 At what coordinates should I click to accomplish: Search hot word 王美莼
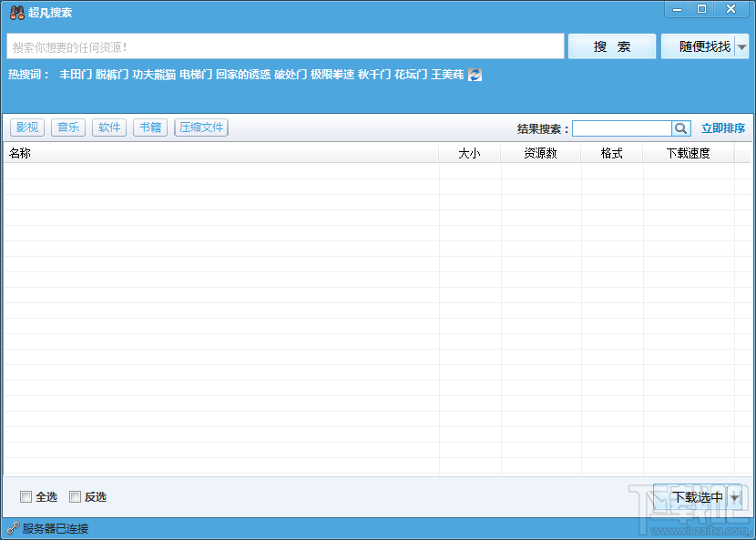[447, 75]
